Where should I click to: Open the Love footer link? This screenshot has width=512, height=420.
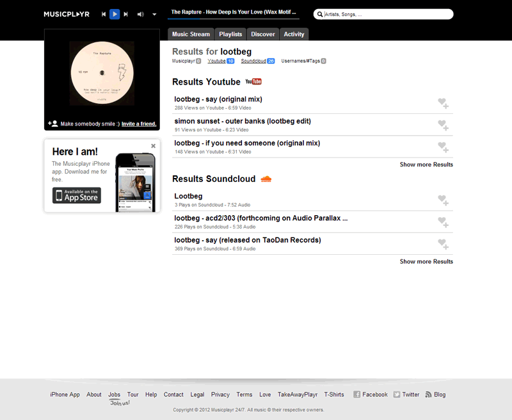pyautogui.click(x=265, y=394)
